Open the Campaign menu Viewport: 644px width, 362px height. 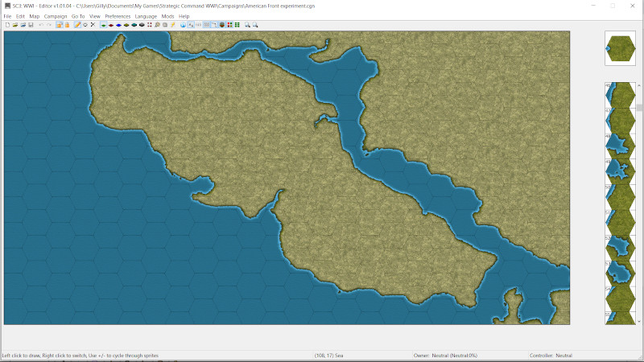point(56,16)
